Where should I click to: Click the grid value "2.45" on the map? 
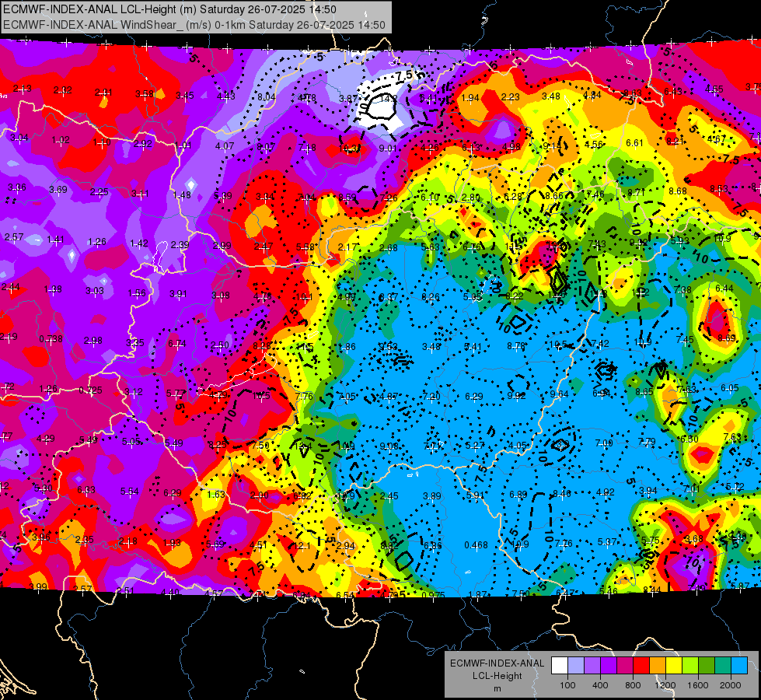point(389,496)
